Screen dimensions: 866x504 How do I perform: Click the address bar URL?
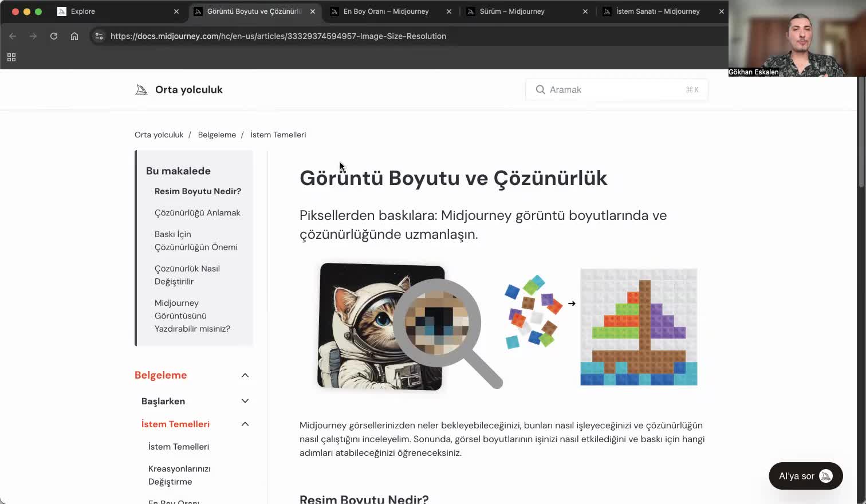click(x=278, y=36)
